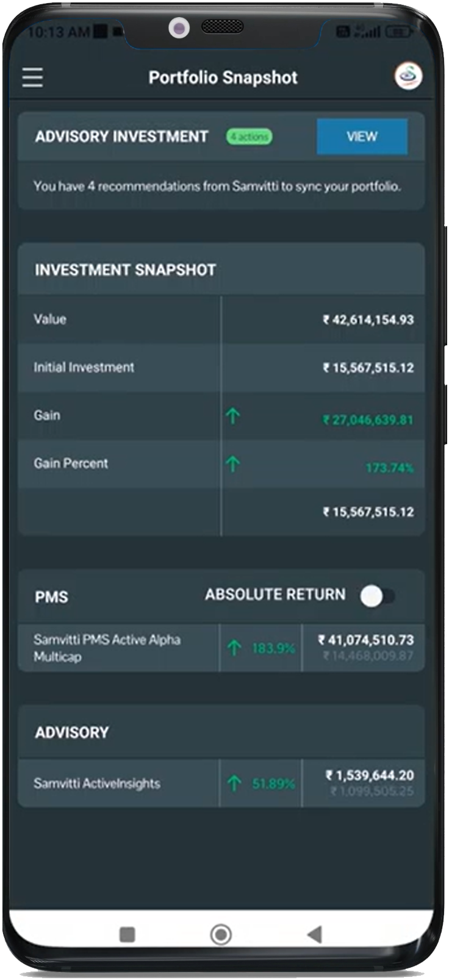The image size is (449, 980).
Task: Tap the portfolio value ₹42,614,154.93
Action: tap(368, 320)
